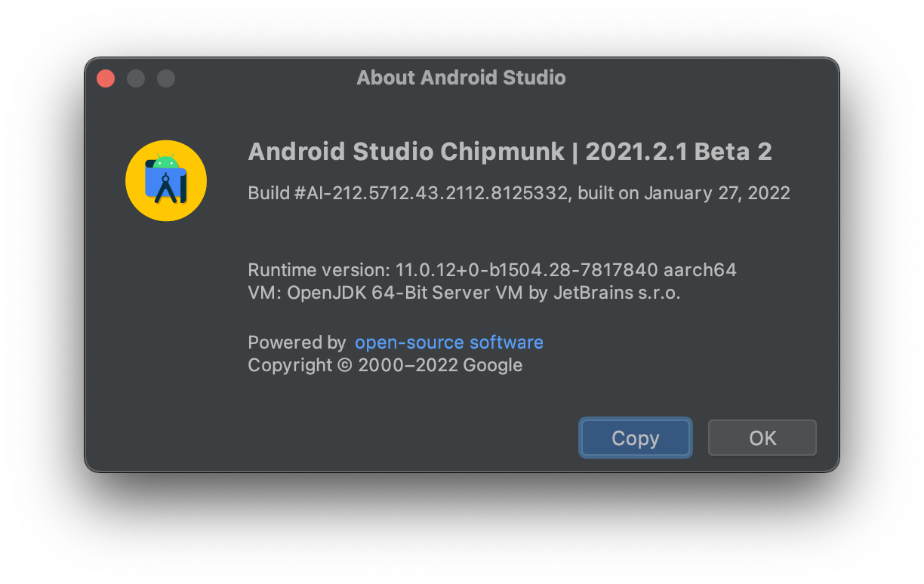Click the Powered by label

coord(297,343)
